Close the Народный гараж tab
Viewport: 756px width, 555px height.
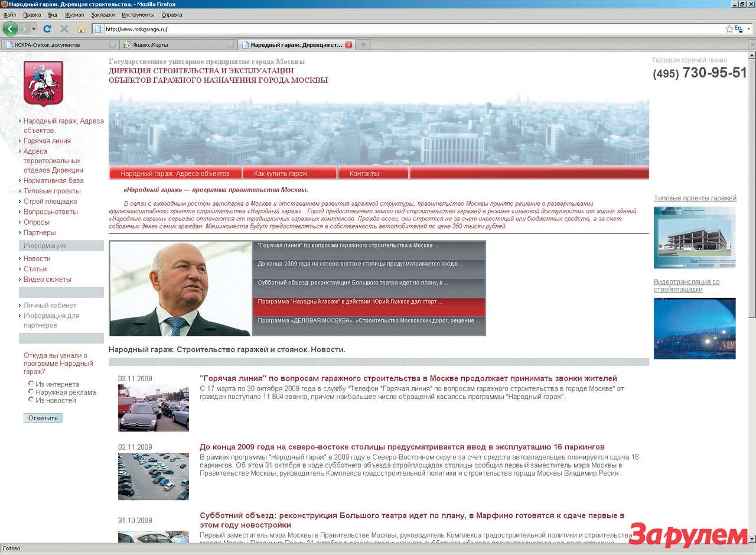(348, 44)
